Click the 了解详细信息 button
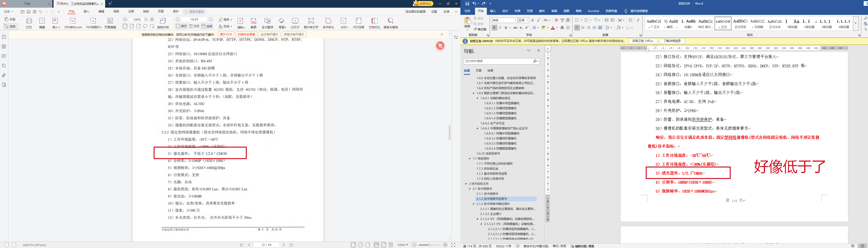Screen dimensions: 868x248 coord(672,41)
